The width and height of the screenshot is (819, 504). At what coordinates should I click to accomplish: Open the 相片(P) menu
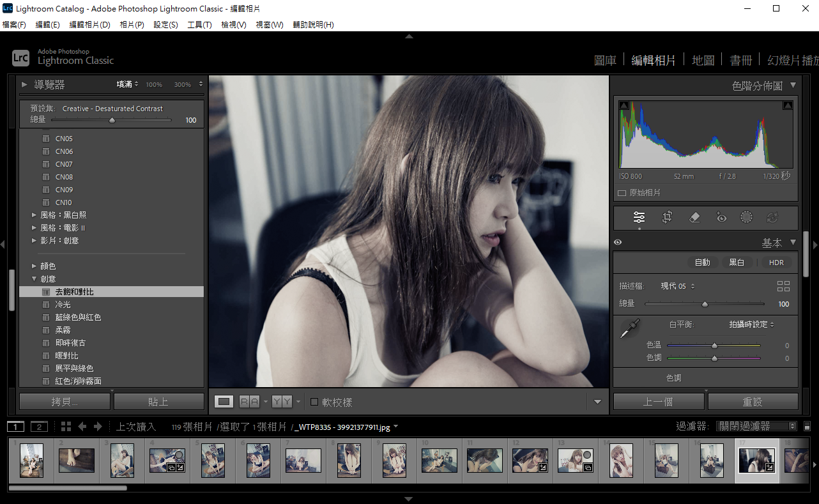pyautogui.click(x=132, y=25)
